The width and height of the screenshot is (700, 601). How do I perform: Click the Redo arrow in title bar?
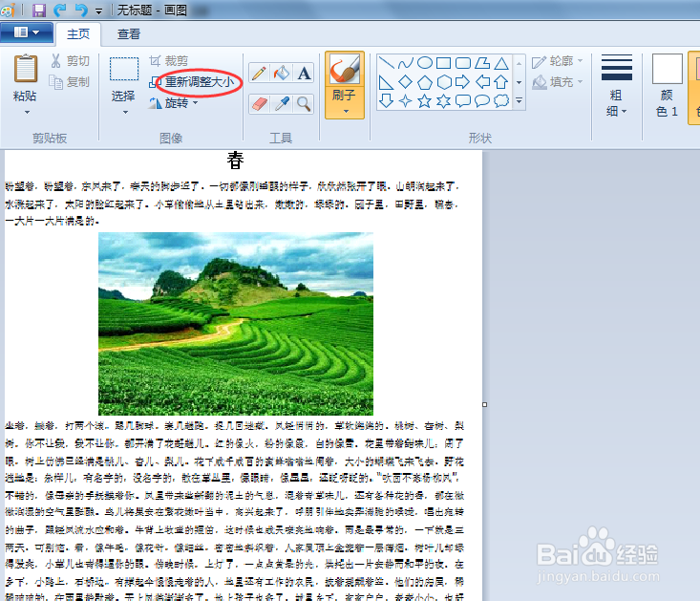tap(81, 10)
